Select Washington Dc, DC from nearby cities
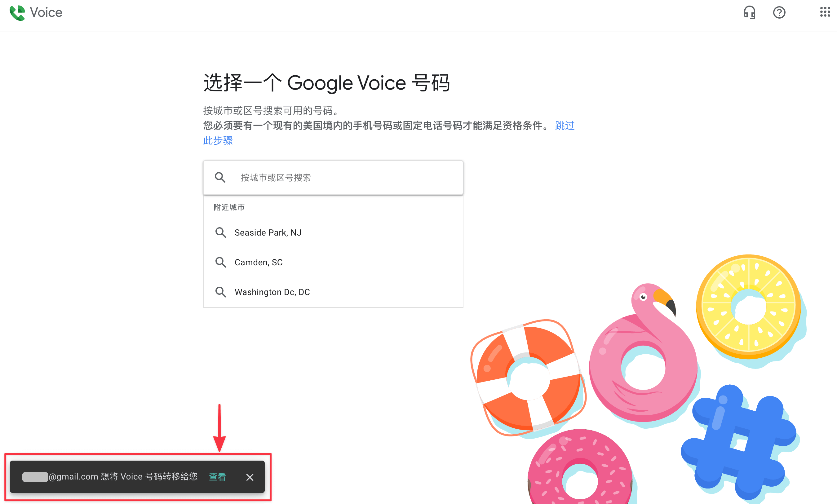The height and width of the screenshot is (504, 837). (333, 292)
